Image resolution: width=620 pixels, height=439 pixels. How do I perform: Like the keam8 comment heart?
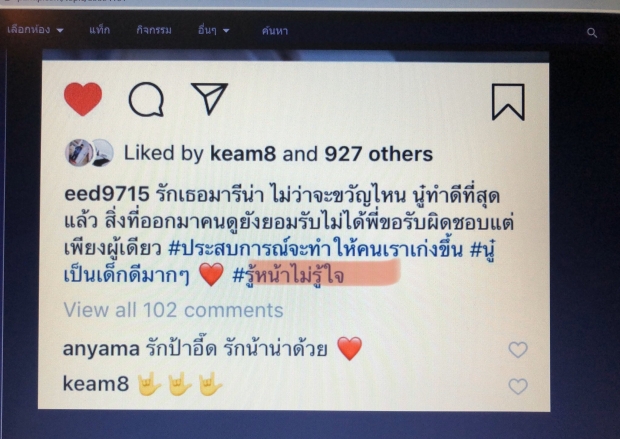tap(518, 386)
